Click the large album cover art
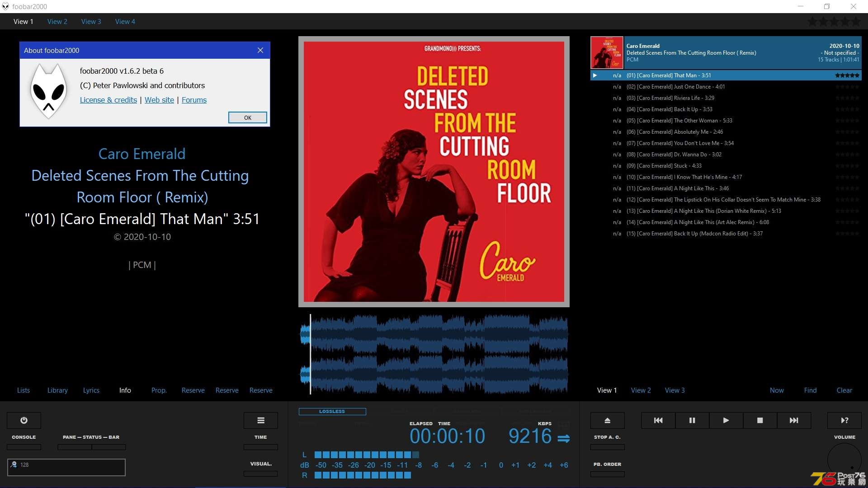Image resolution: width=868 pixels, height=488 pixels. (434, 172)
